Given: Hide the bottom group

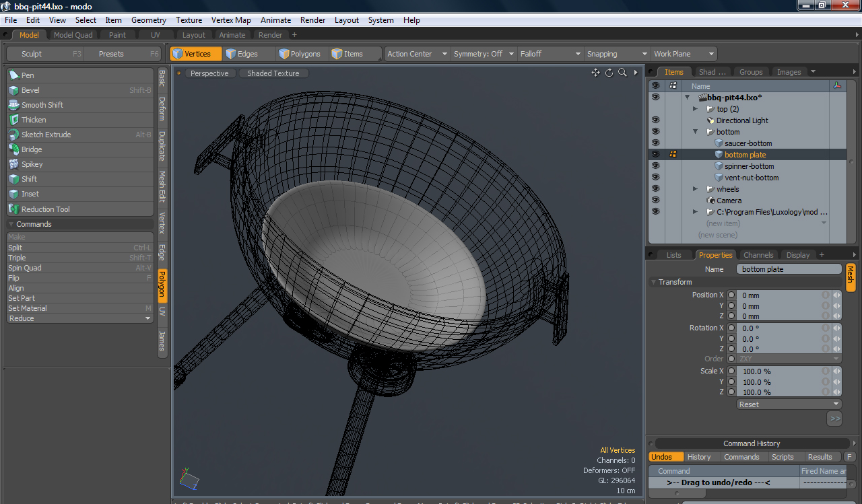Looking at the screenshot, I should pos(656,132).
